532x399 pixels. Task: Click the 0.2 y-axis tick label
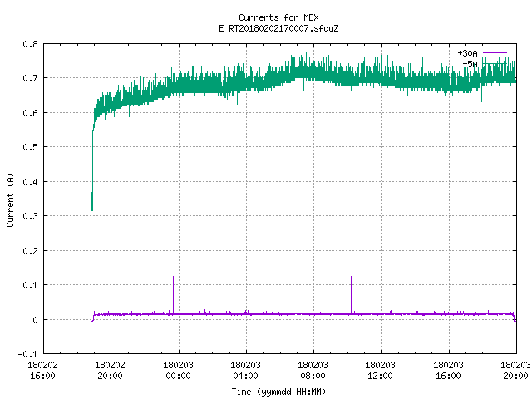(30, 251)
